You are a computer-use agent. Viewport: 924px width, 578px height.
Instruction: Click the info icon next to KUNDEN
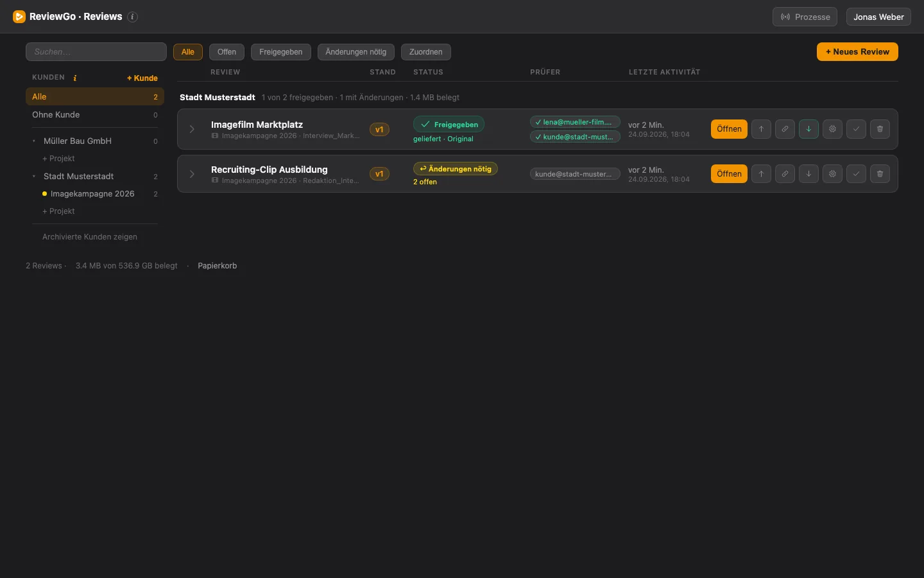coord(75,78)
